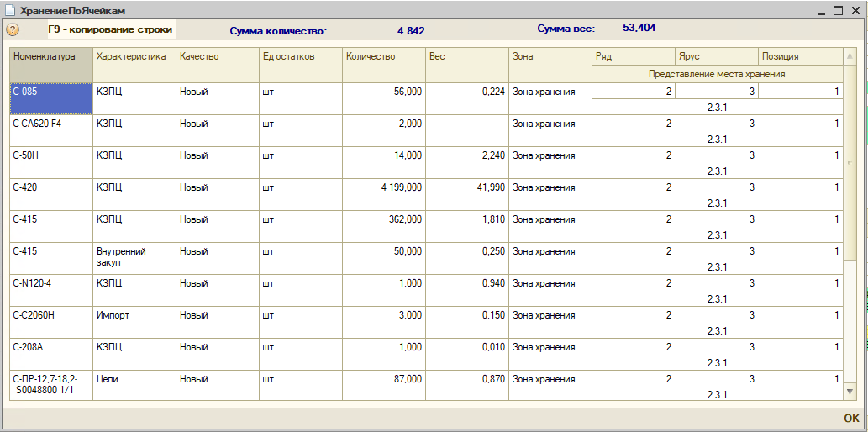Viewport: 868px width, 432px height.
Task: Click scrollbar down arrow in table
Action: click(850, 392)
